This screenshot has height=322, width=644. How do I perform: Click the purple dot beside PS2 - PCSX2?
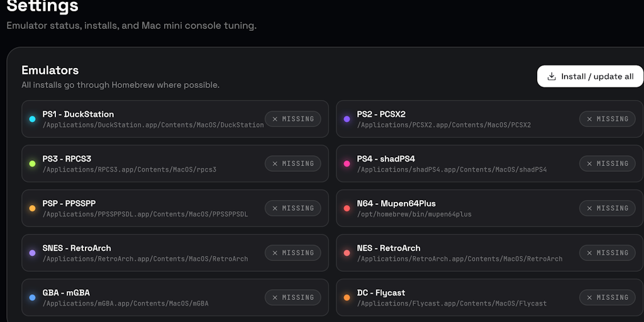pyautogui.click(x=347, y=119)
